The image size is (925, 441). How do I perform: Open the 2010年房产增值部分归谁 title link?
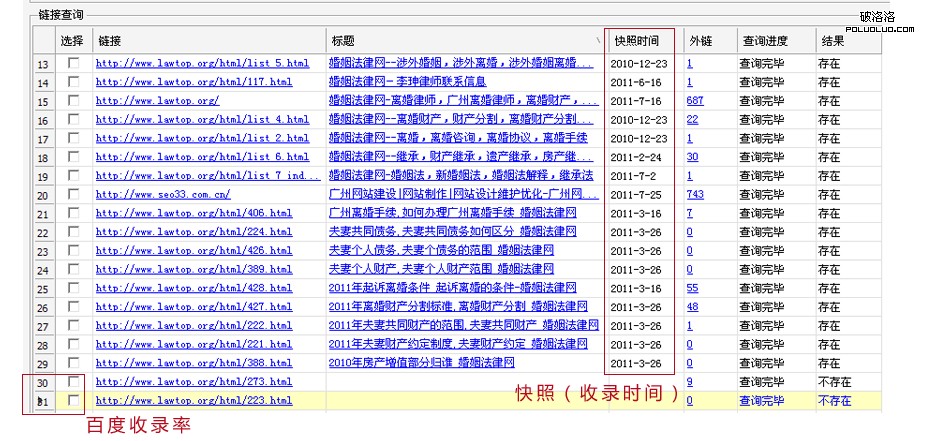pyautogui.click(x=421, y=363)
